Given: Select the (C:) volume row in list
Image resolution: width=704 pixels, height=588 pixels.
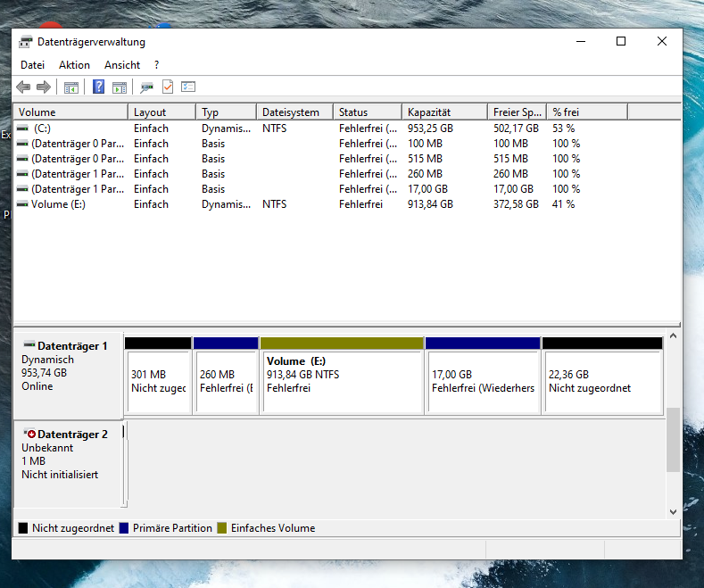Looking at the screenshot, I should 42,128.
